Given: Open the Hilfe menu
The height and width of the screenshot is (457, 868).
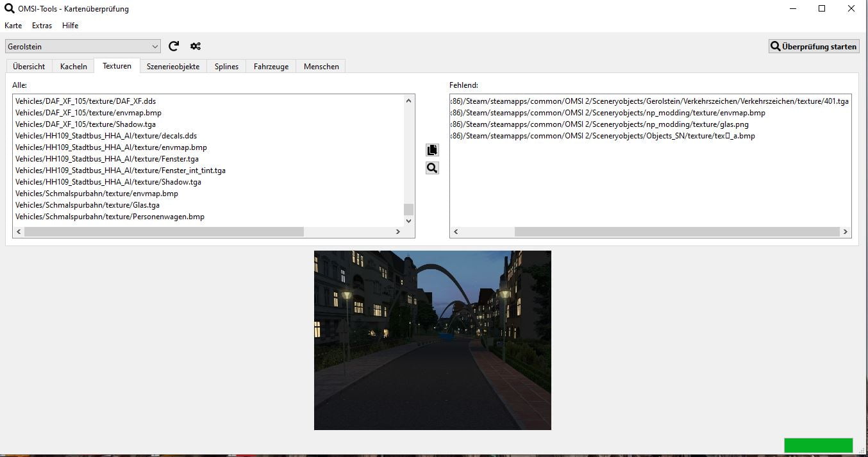Looking at the screenshot, I should [71, 26].
